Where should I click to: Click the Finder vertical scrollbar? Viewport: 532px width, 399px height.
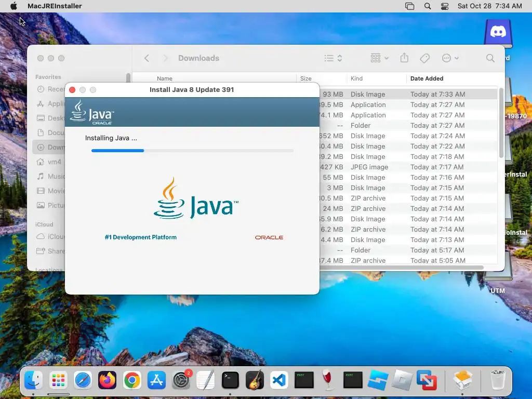pyautogui.click(x=501, y=123)
